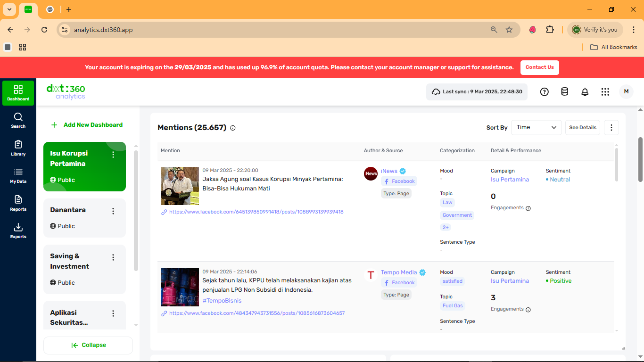This screenshot has height=362, width=644.
Task: Click the Tempo Media author avatar
Action: tap(371, 275)
